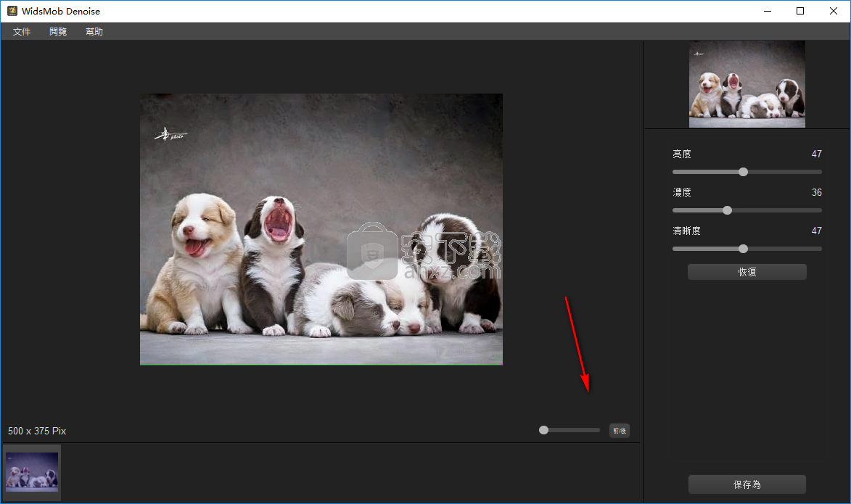This screenshot has width=851, height=504.
Task: Click the 濃度 value 36
Action: (816, 193)
